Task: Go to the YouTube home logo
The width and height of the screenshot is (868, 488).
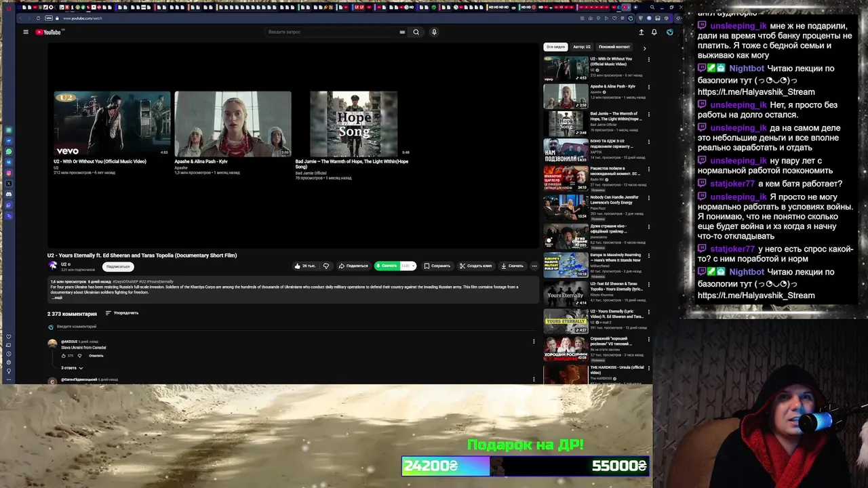Action: 48,32
